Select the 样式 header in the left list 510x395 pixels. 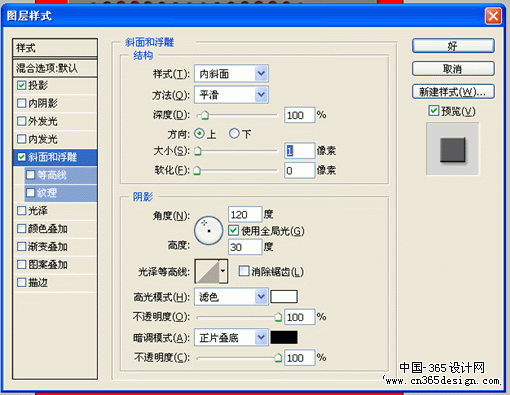point(55,48)
